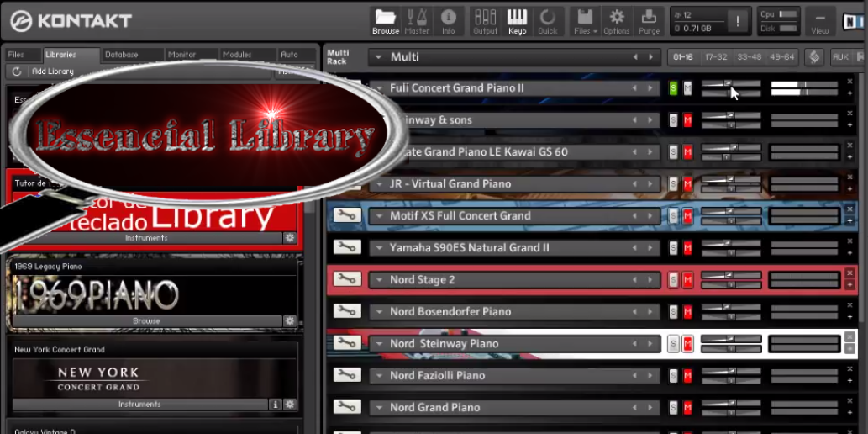Open the Files disk menu
Viewport: 868px width, 434px height.
point(585,22)
